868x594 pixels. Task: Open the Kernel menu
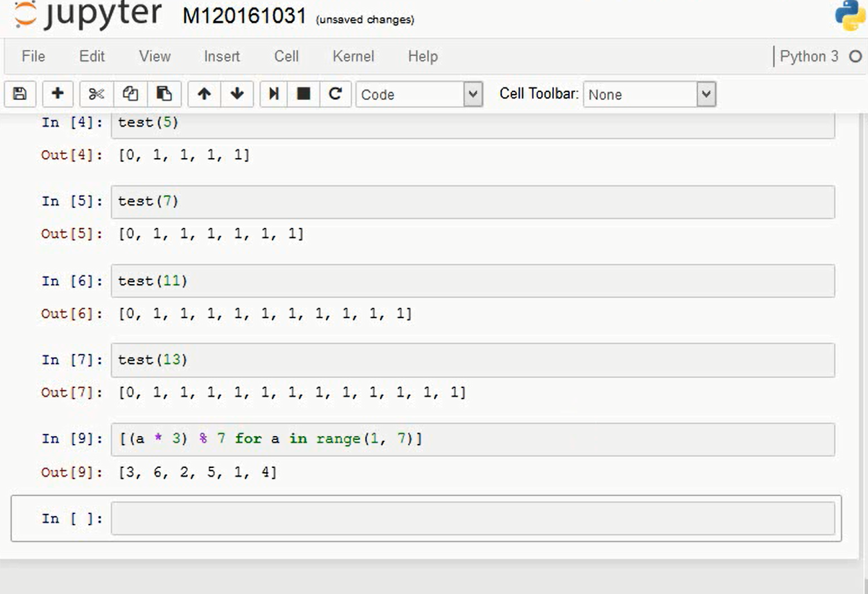[353, 57]
